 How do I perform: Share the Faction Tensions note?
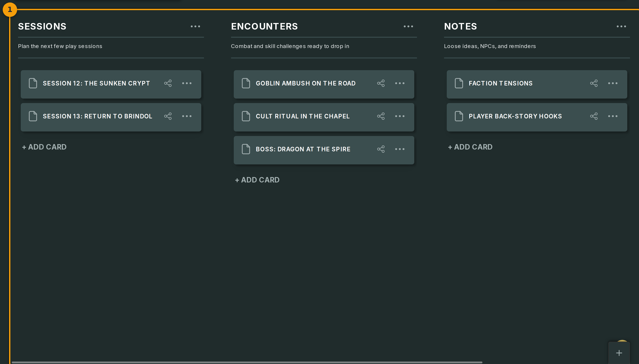point(594,83)
